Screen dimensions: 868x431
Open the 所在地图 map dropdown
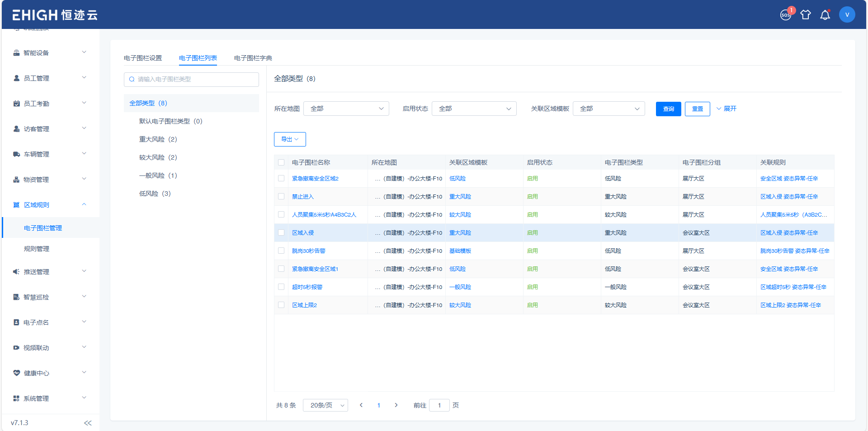click(x=346, y=109)
